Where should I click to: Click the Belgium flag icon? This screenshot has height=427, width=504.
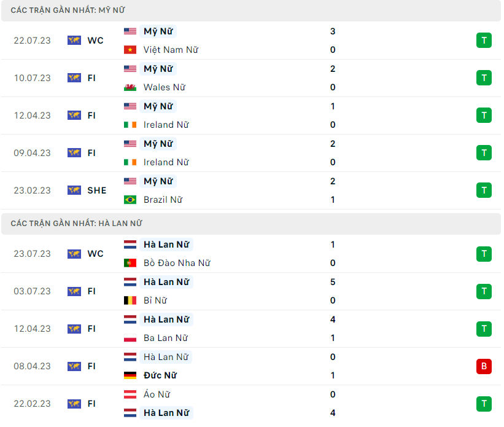(x=130, y=300)
